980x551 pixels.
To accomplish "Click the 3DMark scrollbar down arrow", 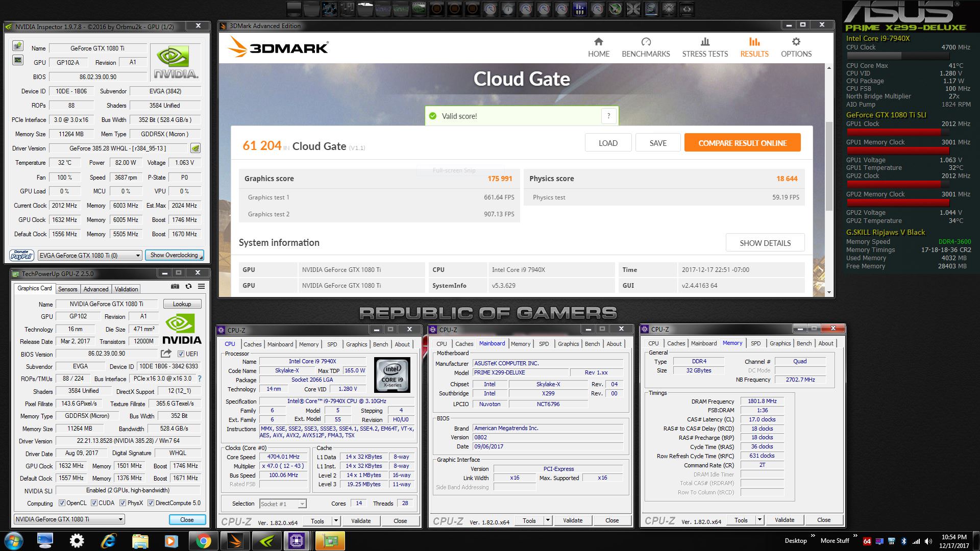I will pyautogui.click(x=829, y=292).
